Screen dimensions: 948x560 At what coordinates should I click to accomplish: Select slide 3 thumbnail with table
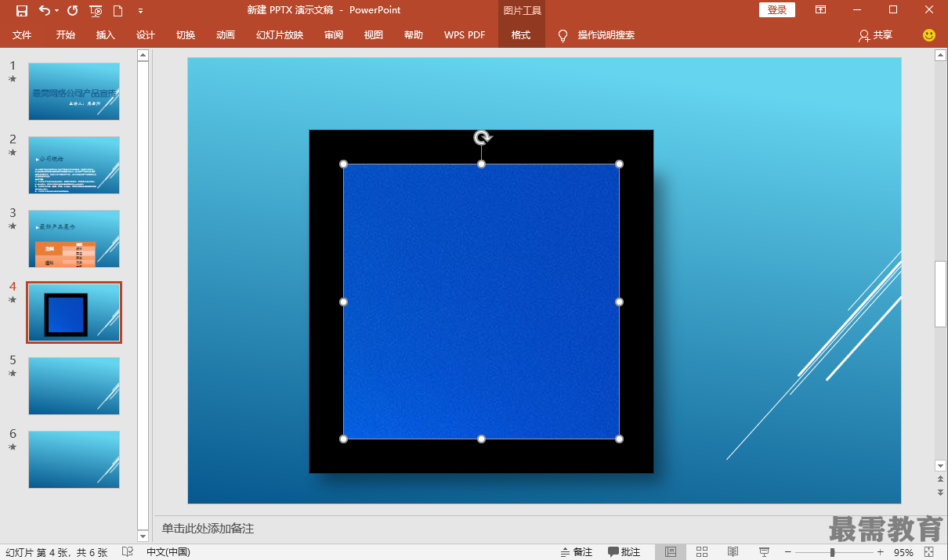pyautogui.click(x=74, y=239)
